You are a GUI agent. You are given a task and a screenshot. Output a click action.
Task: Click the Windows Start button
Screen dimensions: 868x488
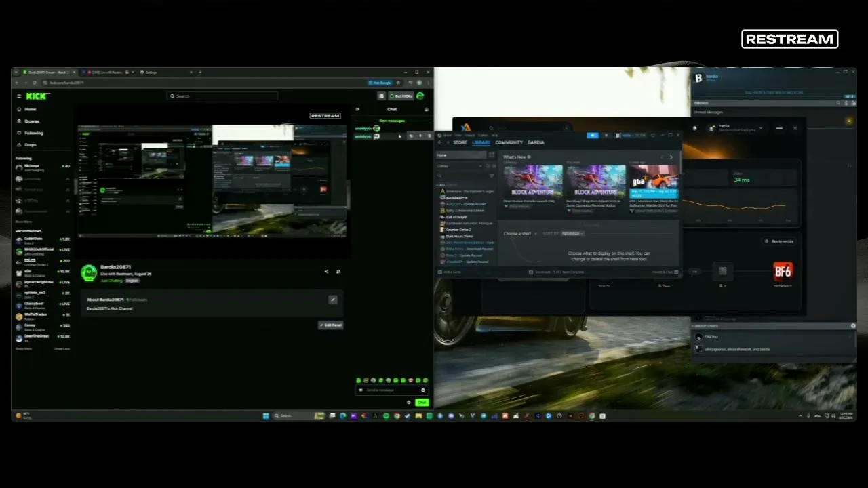(266, 415)
